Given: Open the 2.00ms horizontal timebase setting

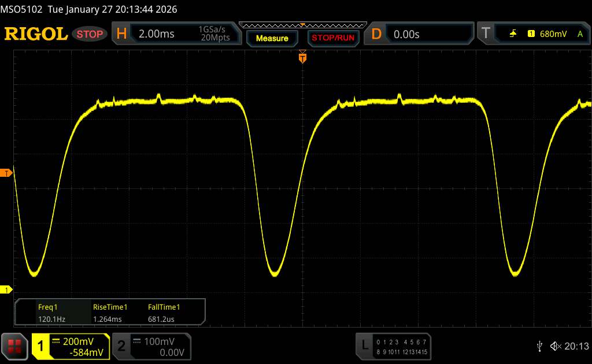Looking at the screenshot, I should click(x=156, y=34).
